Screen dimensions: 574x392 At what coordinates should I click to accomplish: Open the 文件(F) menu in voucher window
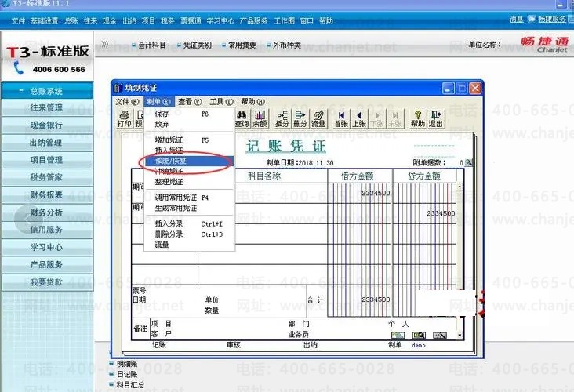(x=127, y=101)
